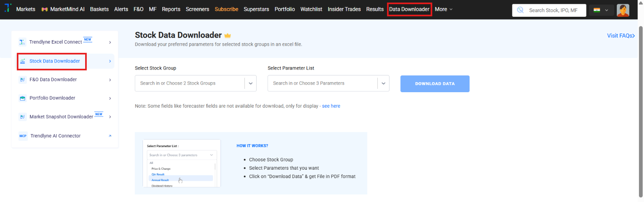The image size is (644, 202).
Task: Click the external link arrow for AI Connector
Action: coord(110,136)
